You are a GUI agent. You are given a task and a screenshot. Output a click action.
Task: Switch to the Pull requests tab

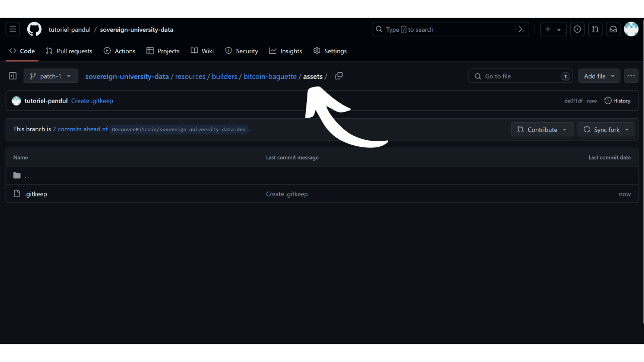point(69,51)
